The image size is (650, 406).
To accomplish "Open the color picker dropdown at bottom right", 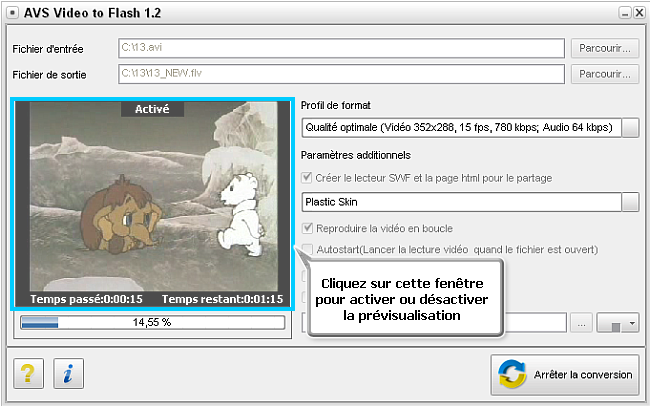I will [x=618, y=323].
